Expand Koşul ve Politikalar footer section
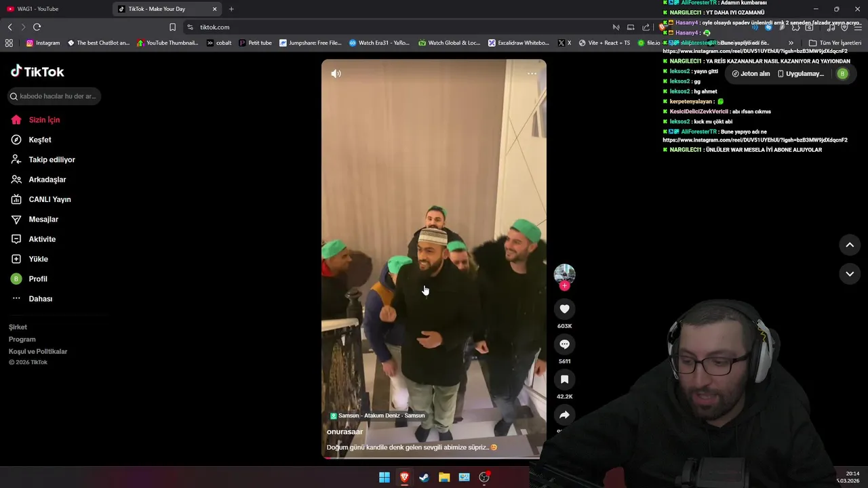 38,352
